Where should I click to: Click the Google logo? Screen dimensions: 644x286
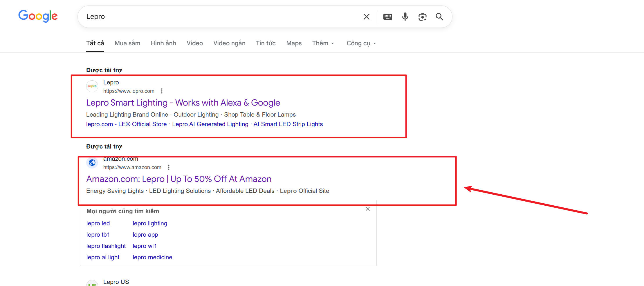coord(38,16)
